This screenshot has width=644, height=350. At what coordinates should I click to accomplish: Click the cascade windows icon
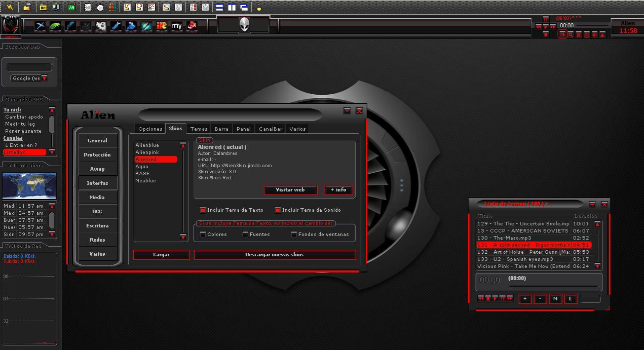(x=244, y=8)
